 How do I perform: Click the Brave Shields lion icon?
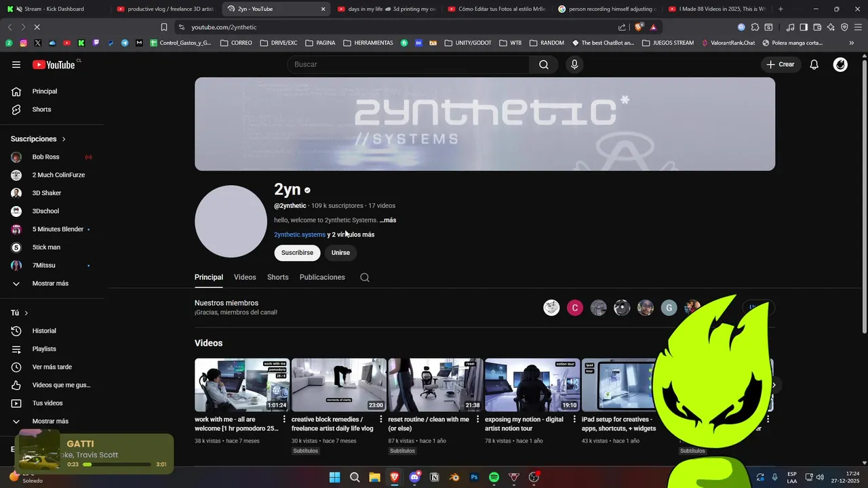pos(638,27)
